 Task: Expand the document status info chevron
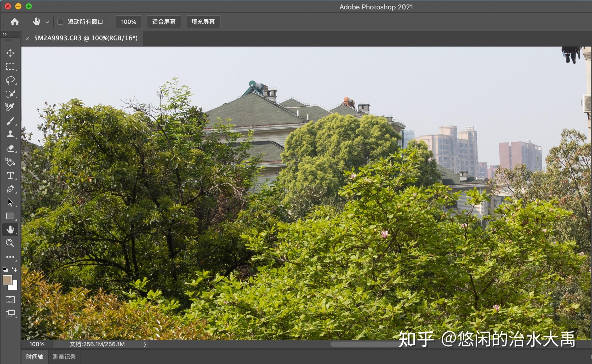pos(145,344)
